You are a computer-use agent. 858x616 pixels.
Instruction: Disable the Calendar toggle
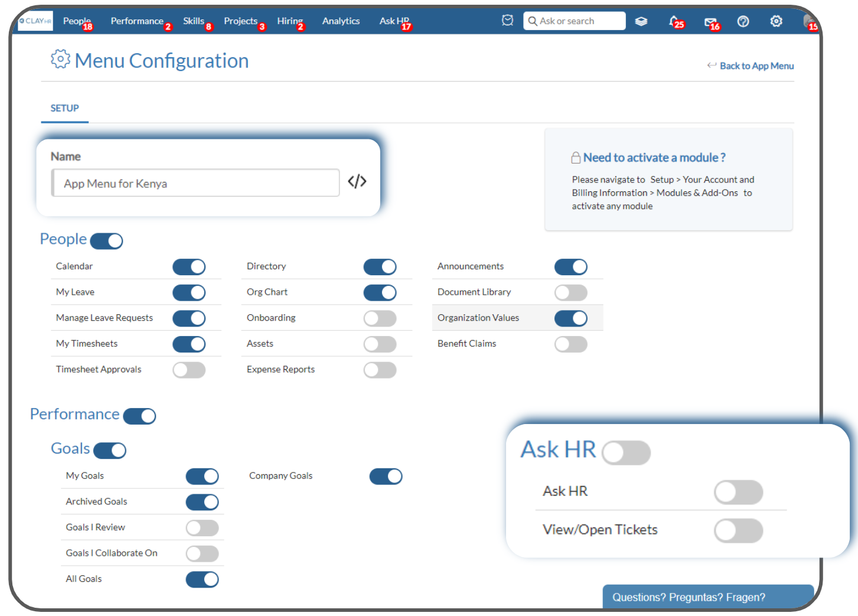(x=189, y=266)
